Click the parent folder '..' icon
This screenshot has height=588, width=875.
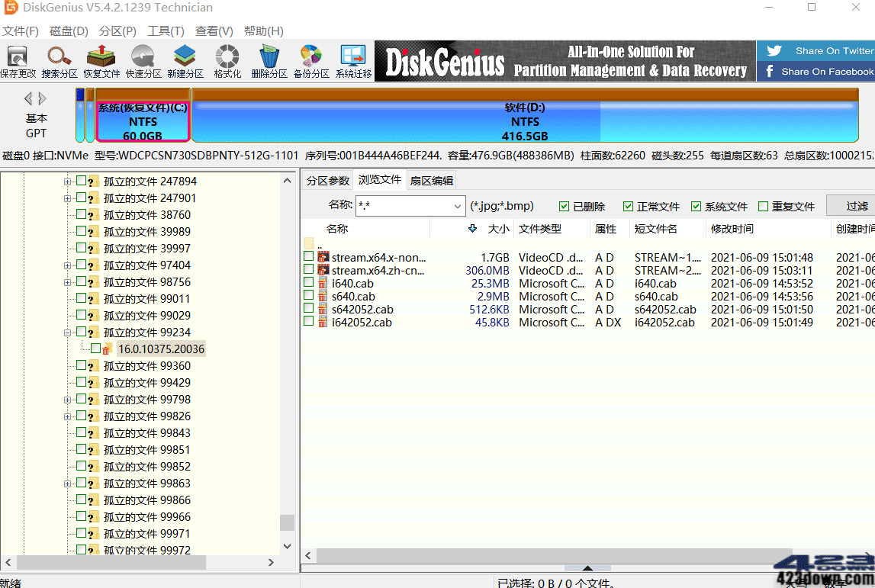pos(309,243)
